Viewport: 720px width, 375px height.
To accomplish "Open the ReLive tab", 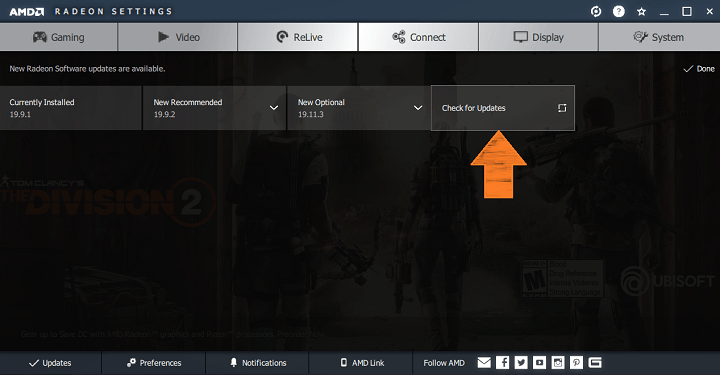I will [x=298, y=37].
